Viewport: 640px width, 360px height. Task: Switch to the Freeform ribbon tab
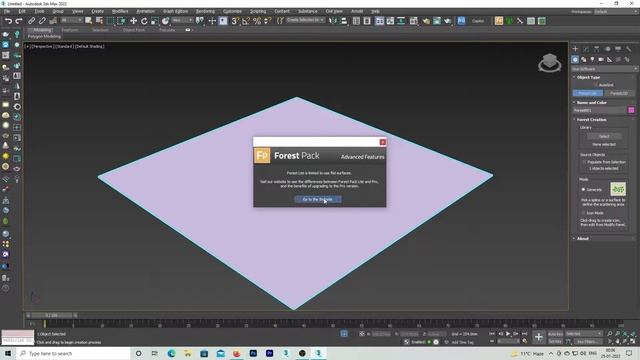coord(70,30)
